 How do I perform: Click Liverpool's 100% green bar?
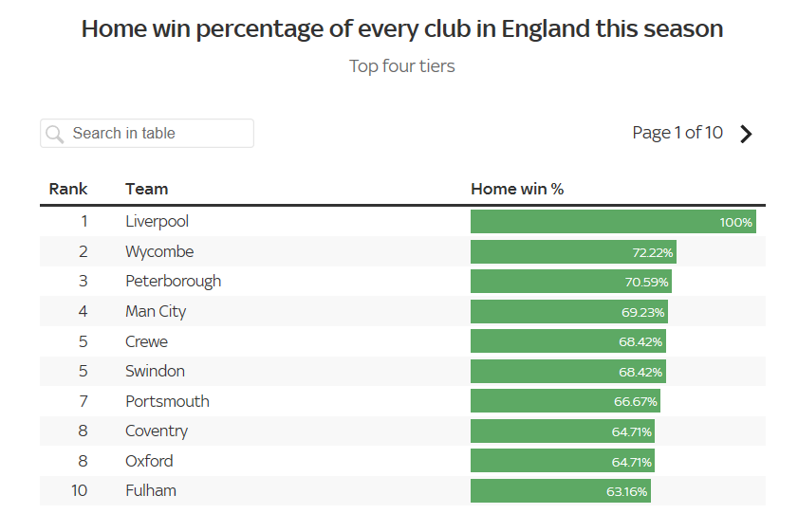coord(613,222)
